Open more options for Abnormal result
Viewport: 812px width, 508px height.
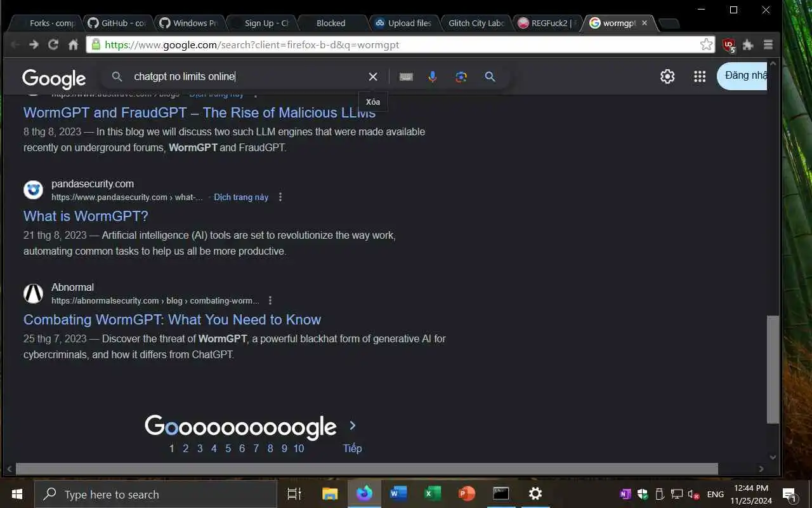270,300
